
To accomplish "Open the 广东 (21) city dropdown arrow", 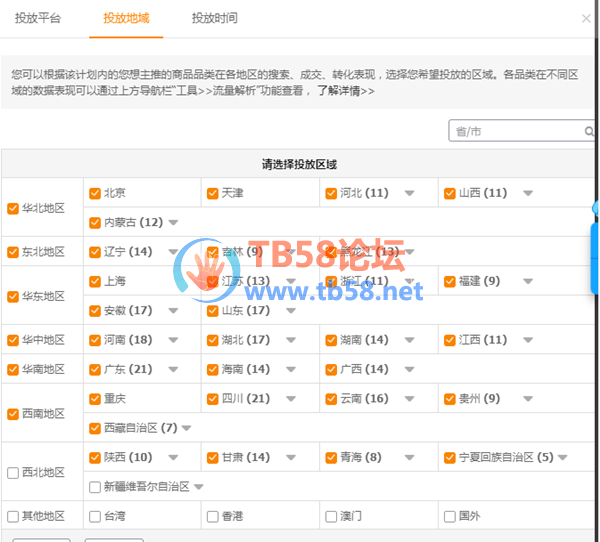I will pyautogui.click(x=172, y=369).
